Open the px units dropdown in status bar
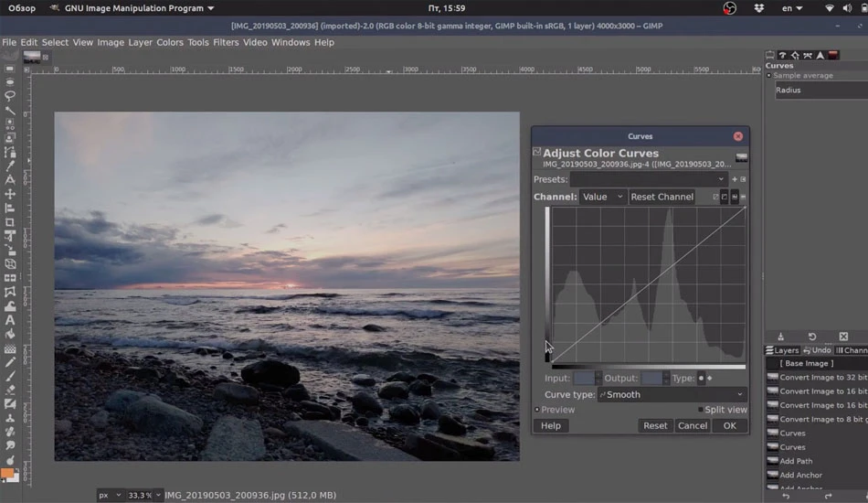 click(x=109, y=496)
